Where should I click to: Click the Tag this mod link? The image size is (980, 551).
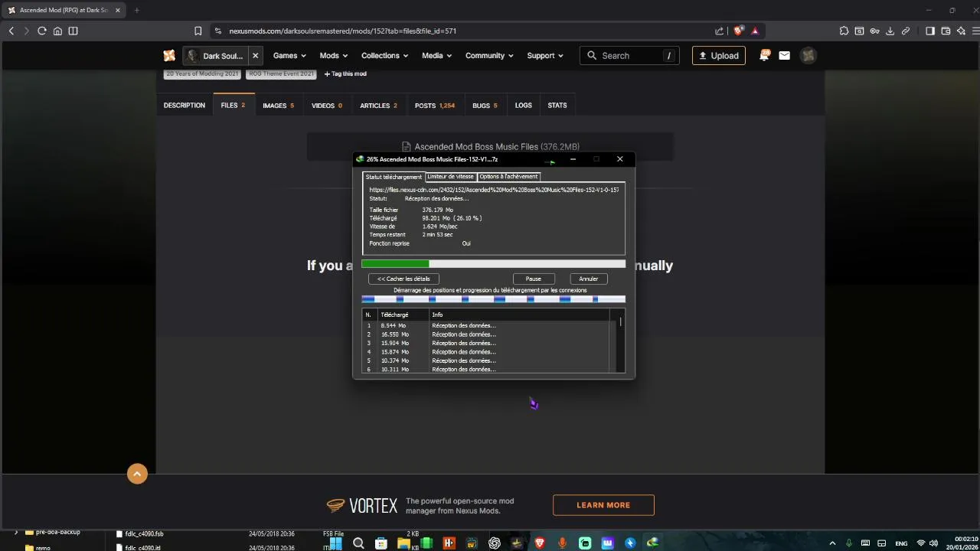tap(345, 73)
